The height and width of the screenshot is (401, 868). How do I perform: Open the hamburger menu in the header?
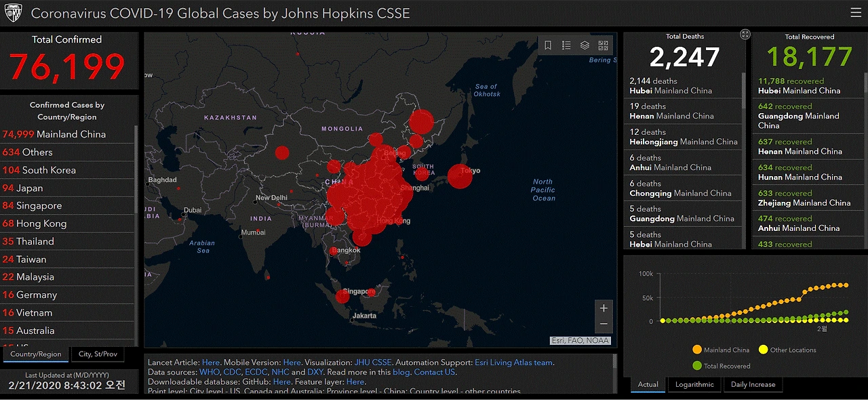pyautogui.click(x=855, y=13)
